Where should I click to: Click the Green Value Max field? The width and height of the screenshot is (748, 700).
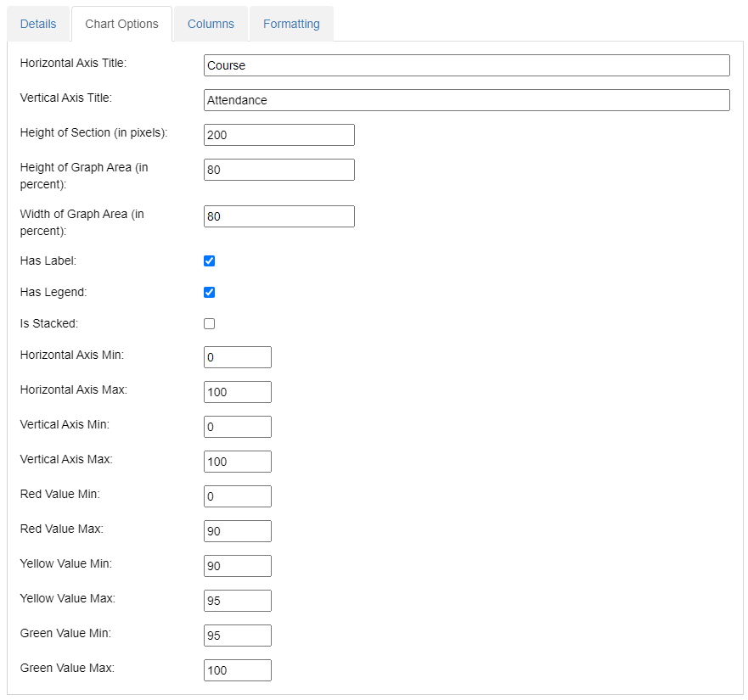pyautogui.click(x=238, y=670)
